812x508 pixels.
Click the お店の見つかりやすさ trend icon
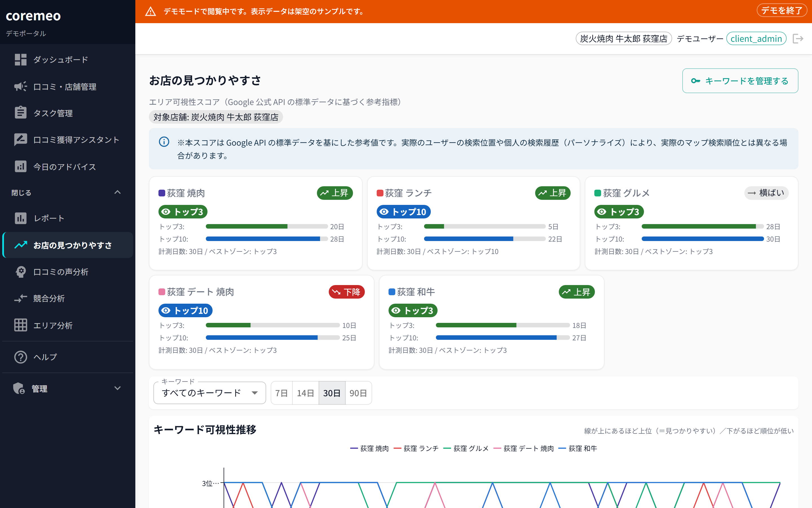21,245
